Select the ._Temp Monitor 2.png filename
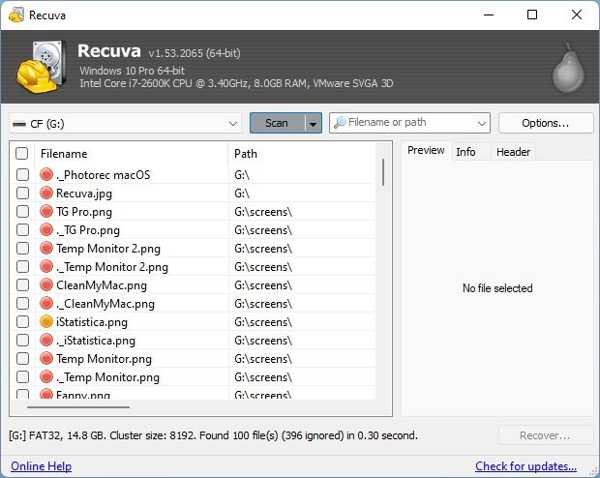 [112, 267]
